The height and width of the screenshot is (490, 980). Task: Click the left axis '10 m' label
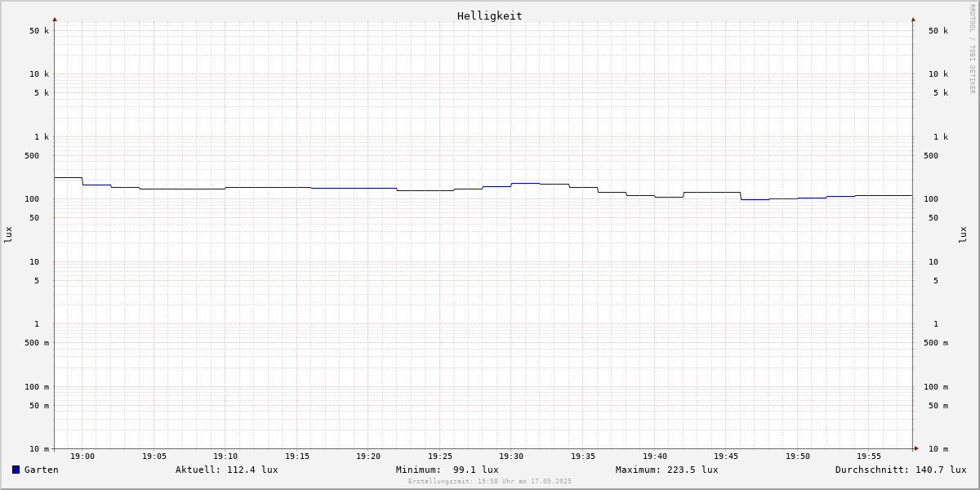[x=39, y=449]
